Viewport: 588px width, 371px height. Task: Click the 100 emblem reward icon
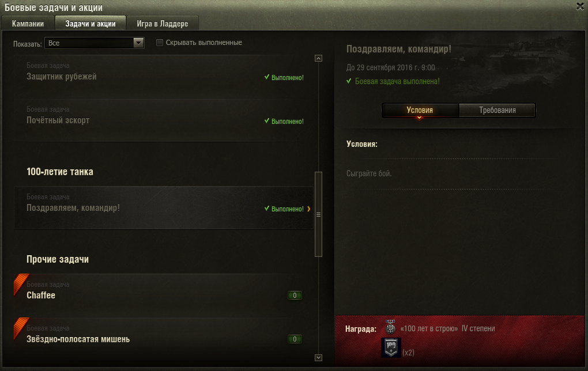pyautogui.click(x=391, y=347)
